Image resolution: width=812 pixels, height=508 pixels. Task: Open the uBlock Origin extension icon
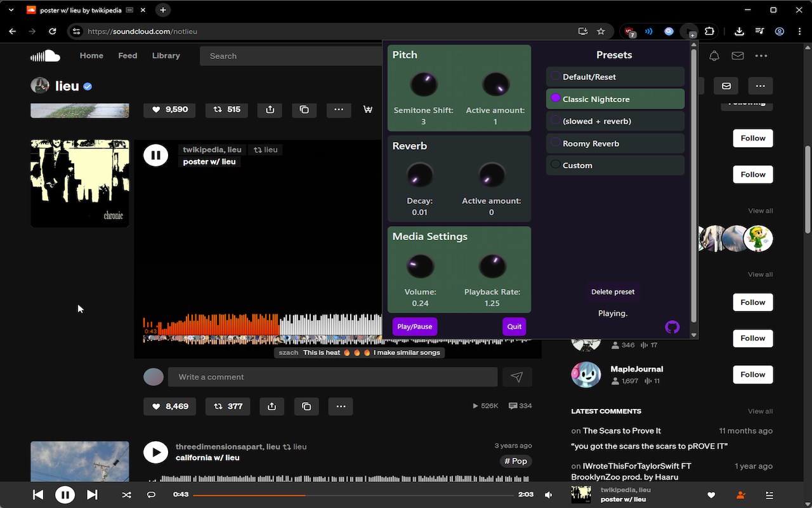click(629, 31)
